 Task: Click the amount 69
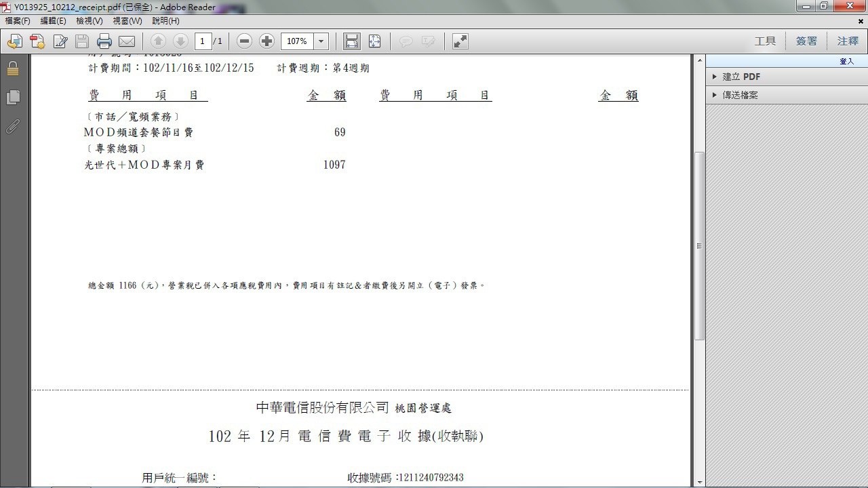(x=340, y=133)
